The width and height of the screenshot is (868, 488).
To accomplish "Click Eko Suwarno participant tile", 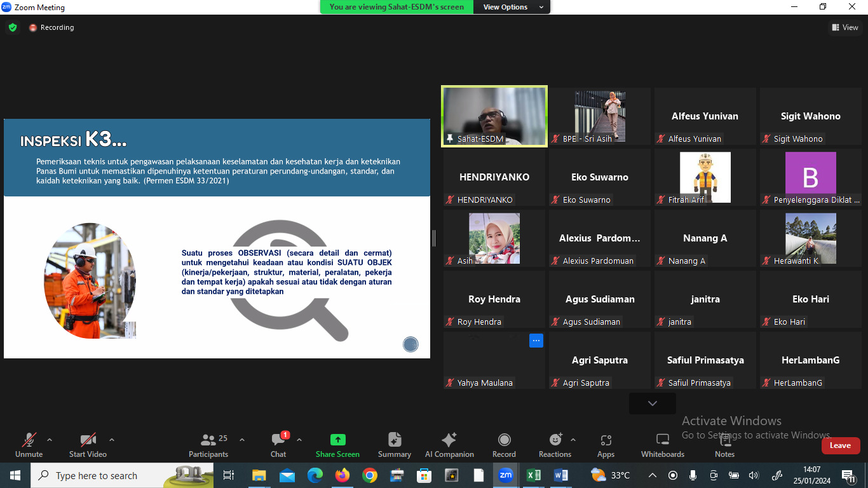I will click(x=600, y=177).
